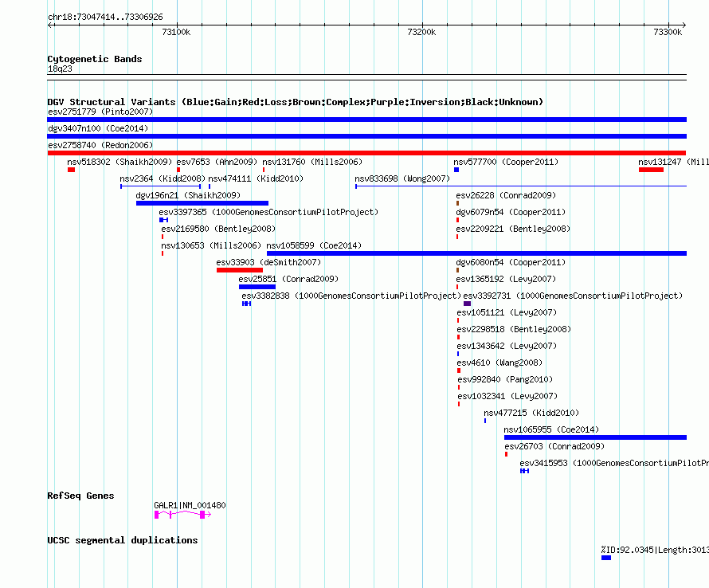Click nsv477215 (Kidd2010) label

pos(531,413)
